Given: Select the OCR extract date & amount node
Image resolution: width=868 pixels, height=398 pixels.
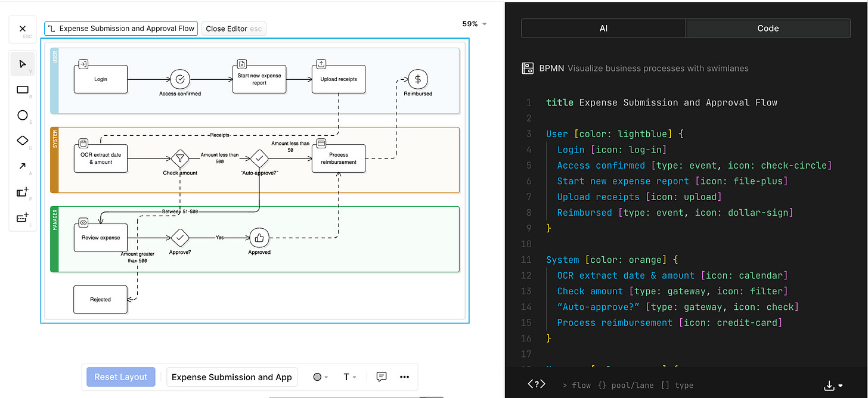Looking at the screenshot, I should click(101, 158).
